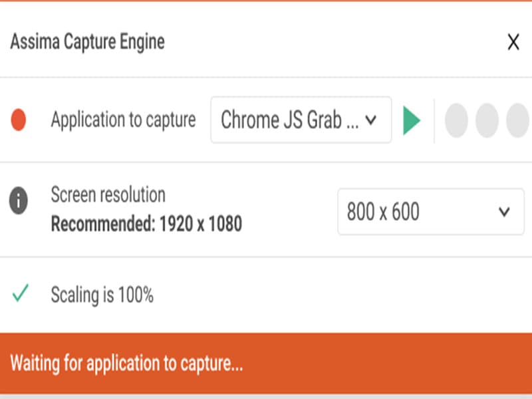
Task: Click the chevron in the resolution dropdown
Action: (504, 212)
